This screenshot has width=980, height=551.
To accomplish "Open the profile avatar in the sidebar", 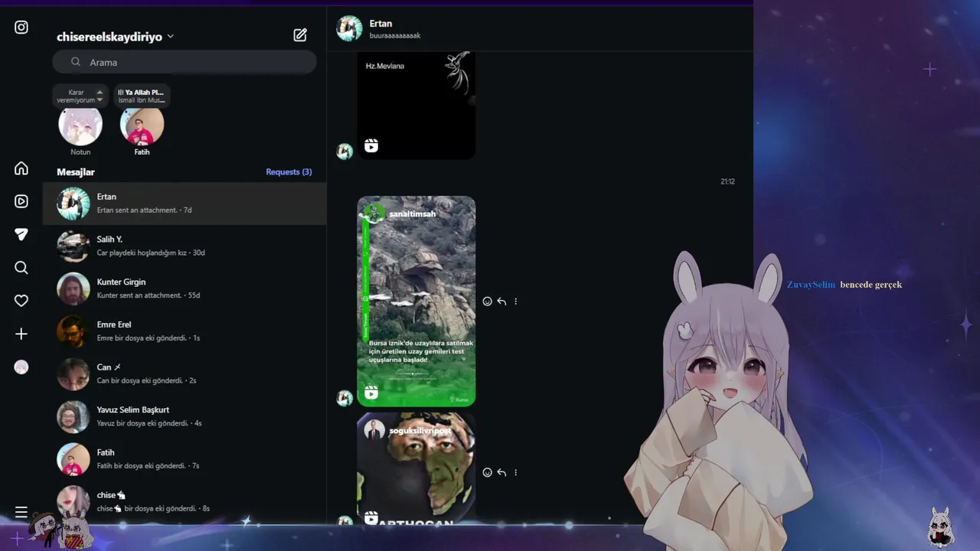I will 21,367.
